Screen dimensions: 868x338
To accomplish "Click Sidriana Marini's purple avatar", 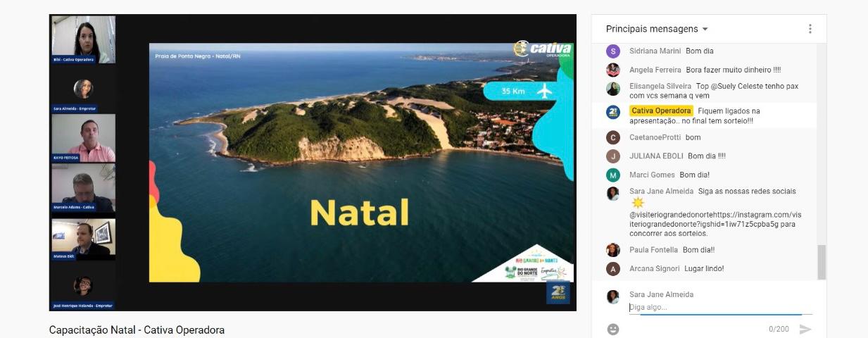I will 613,51.
